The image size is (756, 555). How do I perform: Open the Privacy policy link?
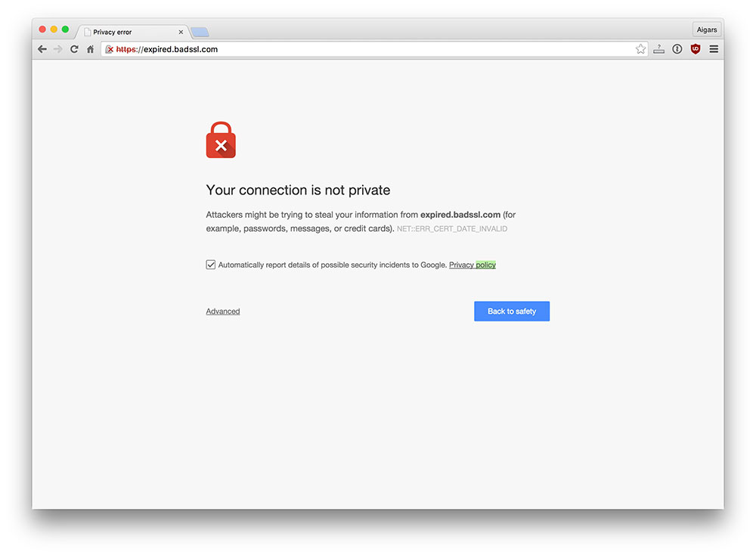(472, 265)
